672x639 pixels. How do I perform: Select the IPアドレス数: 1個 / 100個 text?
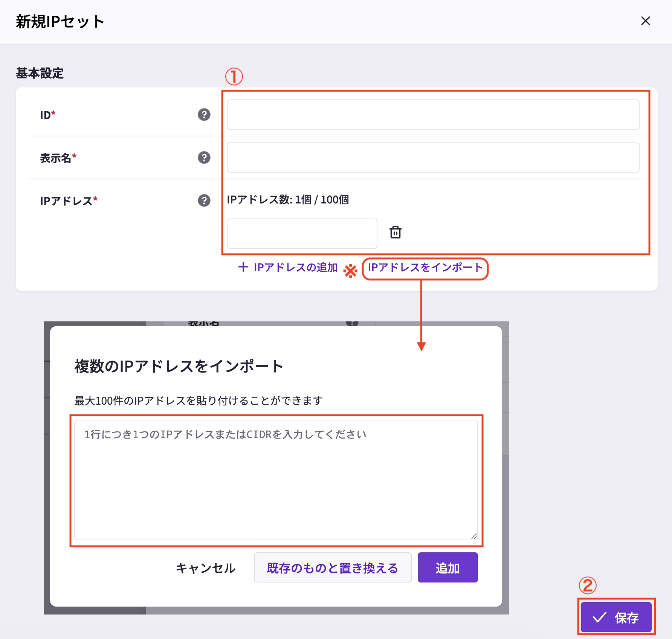288,200
